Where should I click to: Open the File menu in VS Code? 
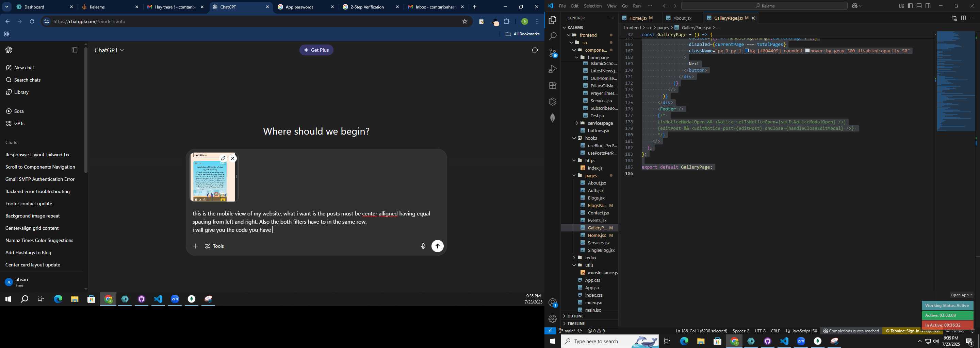pos(562,6)
